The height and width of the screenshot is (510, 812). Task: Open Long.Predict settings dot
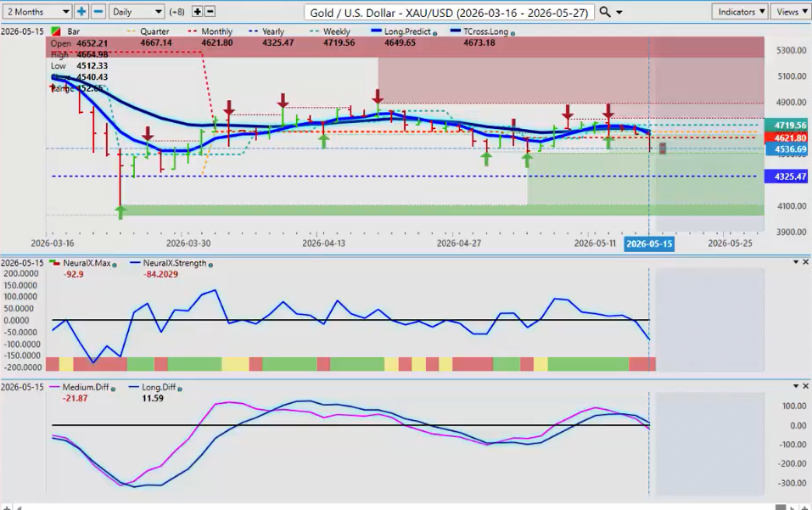pyautogui.click(x=435, y=34)
